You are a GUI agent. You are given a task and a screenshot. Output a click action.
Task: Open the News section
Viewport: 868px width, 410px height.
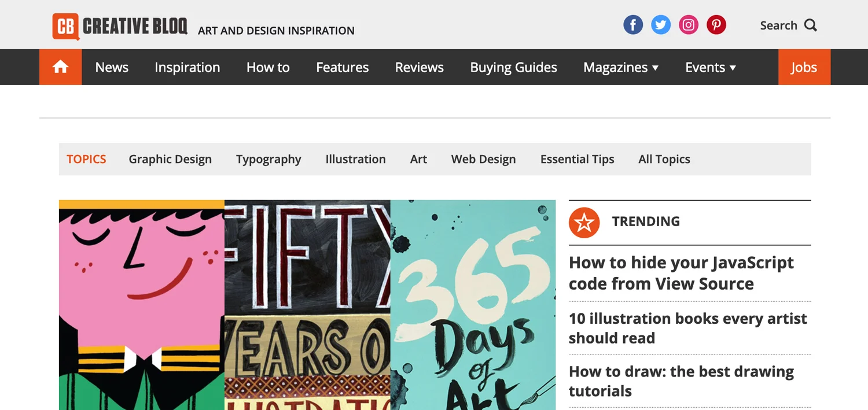112,67
